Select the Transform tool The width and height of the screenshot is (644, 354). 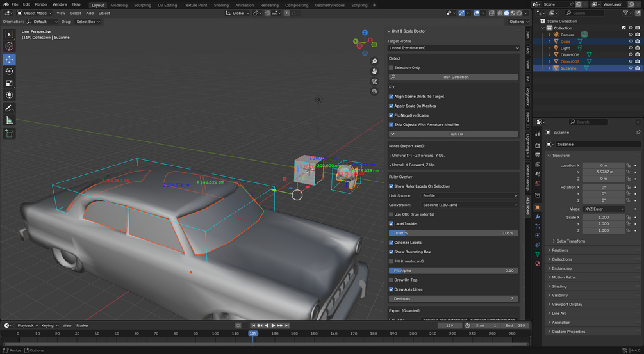[x=10, y=95]
